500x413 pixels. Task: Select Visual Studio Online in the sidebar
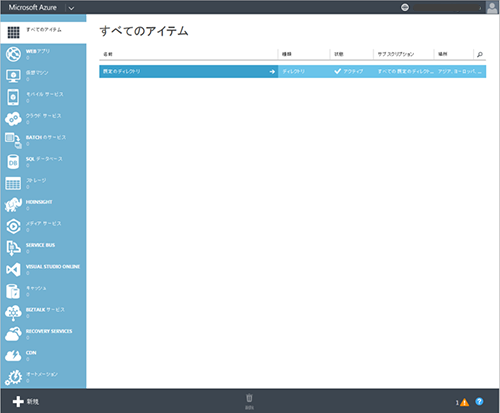click(43, 269)
